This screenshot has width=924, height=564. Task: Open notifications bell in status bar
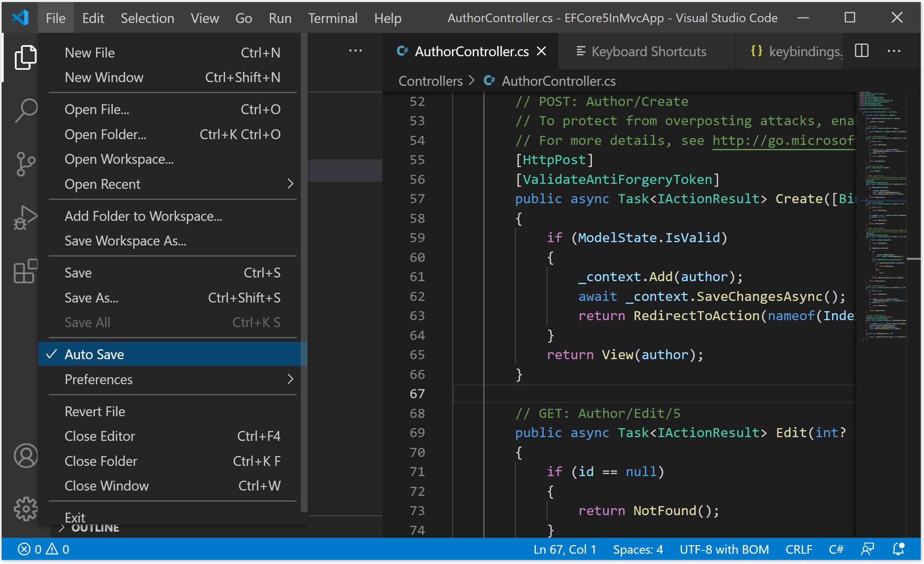coord(899,549)
